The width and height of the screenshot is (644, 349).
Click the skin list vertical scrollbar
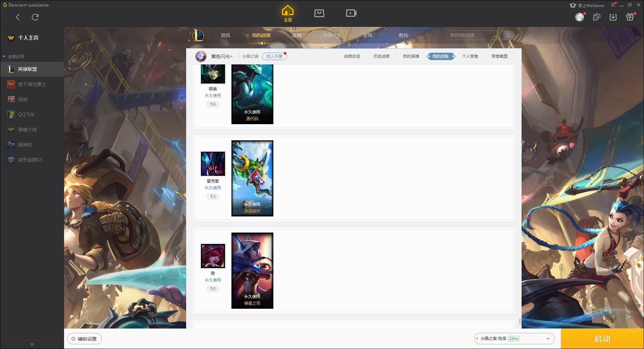coord(520,321)
